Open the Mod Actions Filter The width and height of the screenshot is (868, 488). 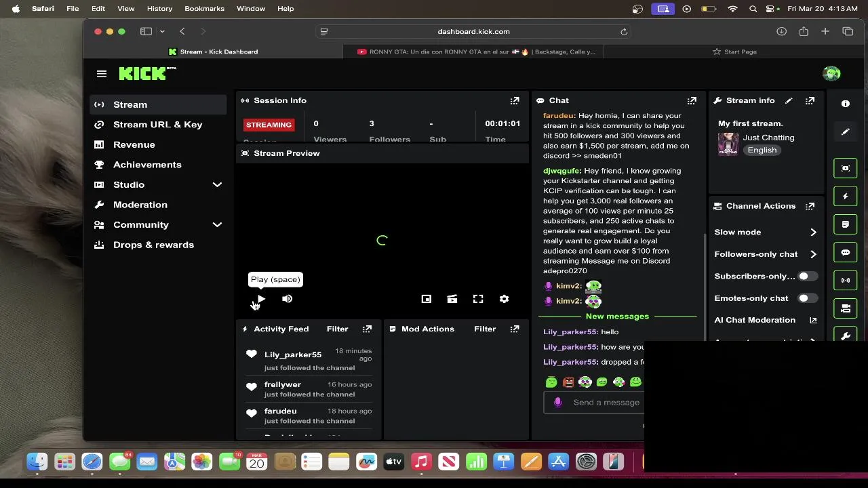[x=485, y=329]
